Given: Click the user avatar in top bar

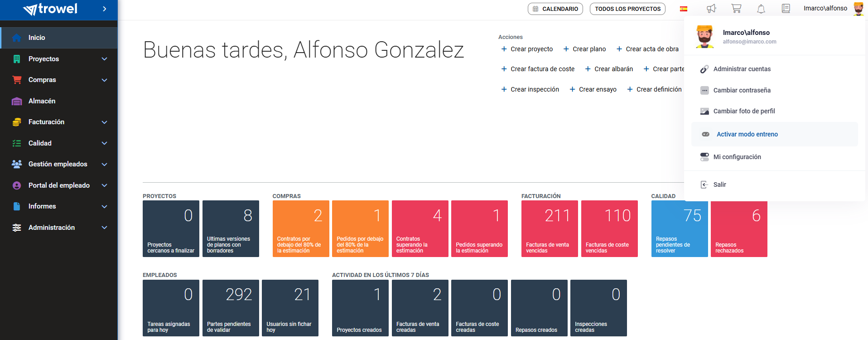Looking at the screenshot, I should click(858, 9).
